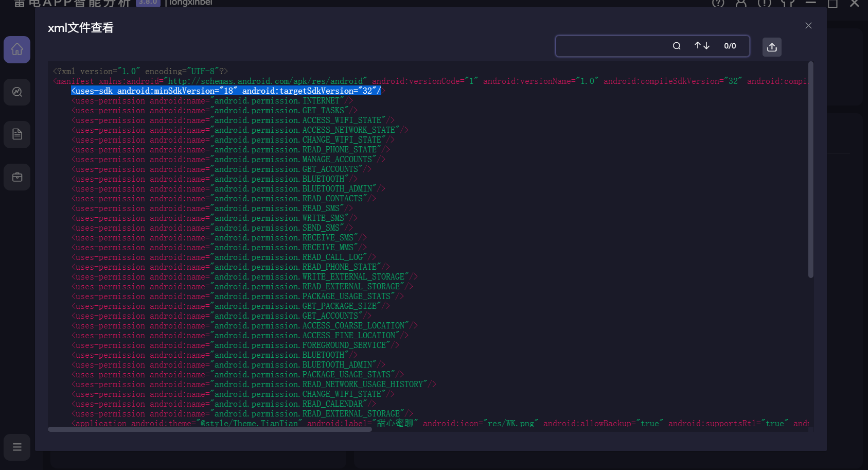
Task: Click the xml version declaration line
Action: (140, 71)
